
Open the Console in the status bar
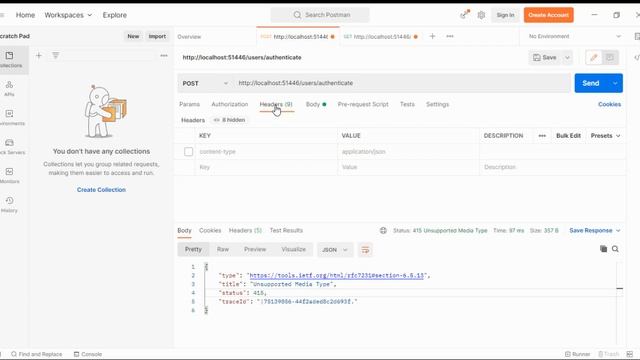pyautogui.click(x=88, y=354)
